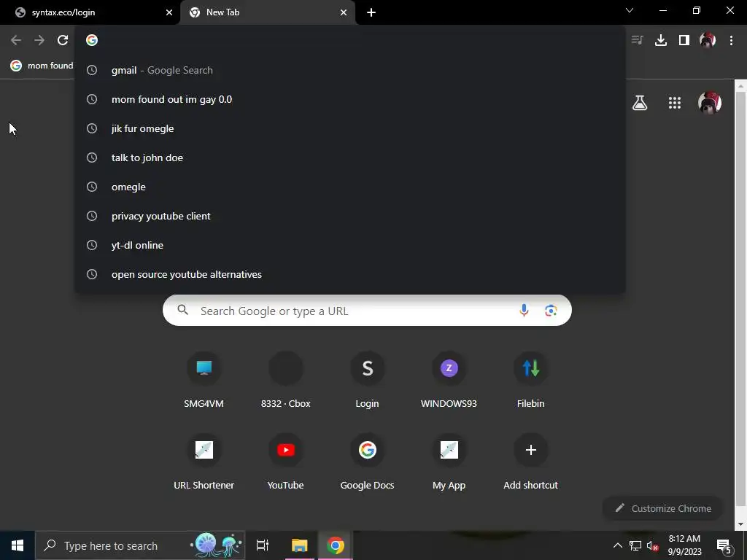Screen dimensions: 747x560
Task: Open Chrome three-dot menu
Action: (731, 40)
